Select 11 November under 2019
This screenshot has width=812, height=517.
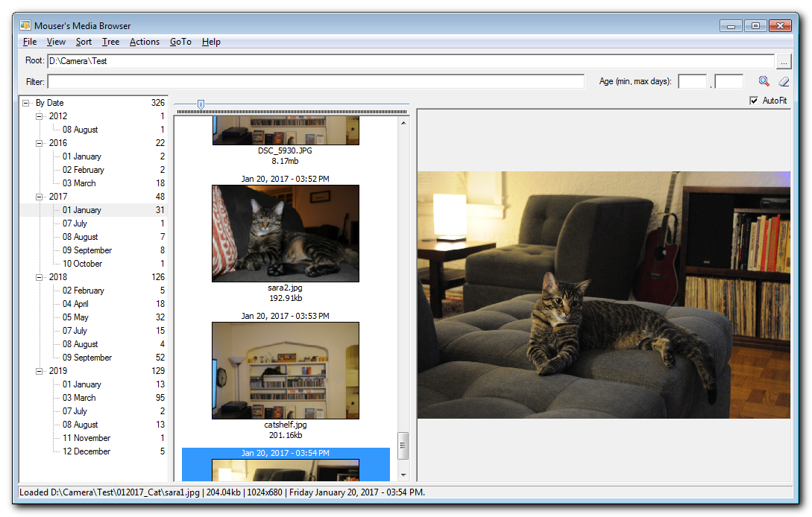[86, 438]
